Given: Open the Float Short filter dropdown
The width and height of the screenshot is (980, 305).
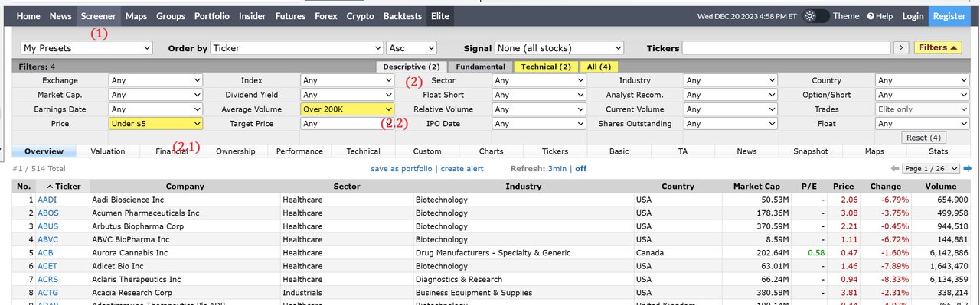Looking at the screenshot, I should click(x=539, y=95).
